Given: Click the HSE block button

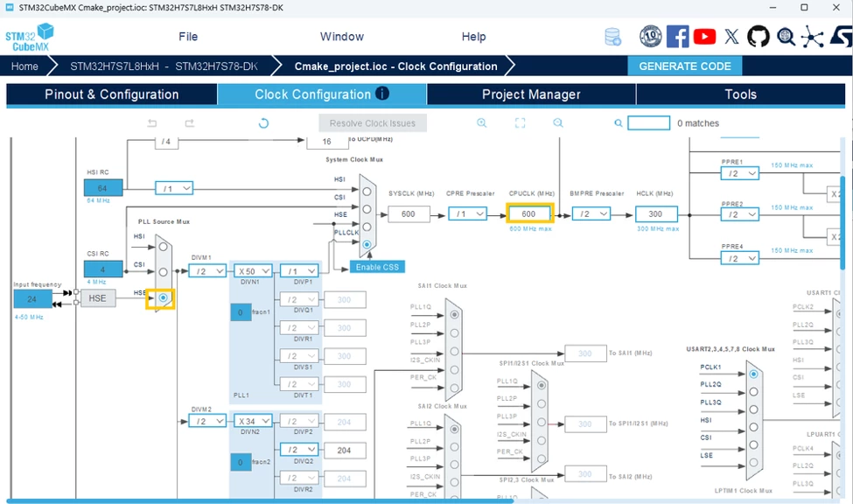Looking at the screenshot, I should pyautogui.click(x=98, y=298).
